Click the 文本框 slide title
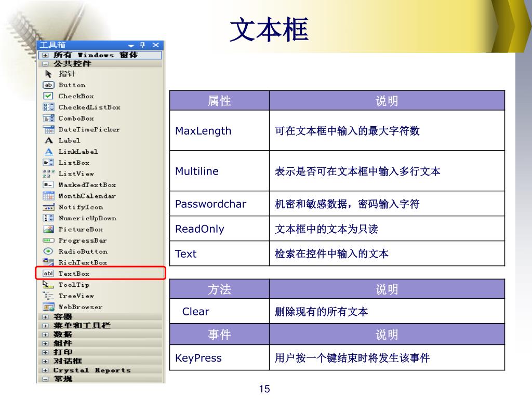The width and height of the screenshot is (532, 399). (269, 30)
